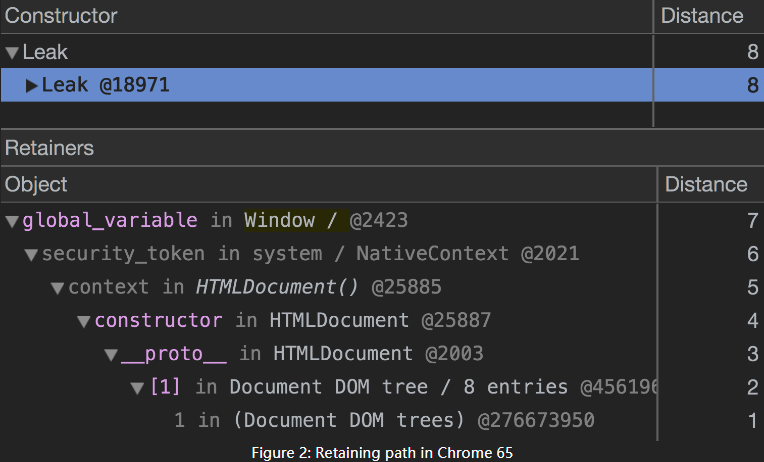Expand the Leak @18971 object

[x=31, y=86]
